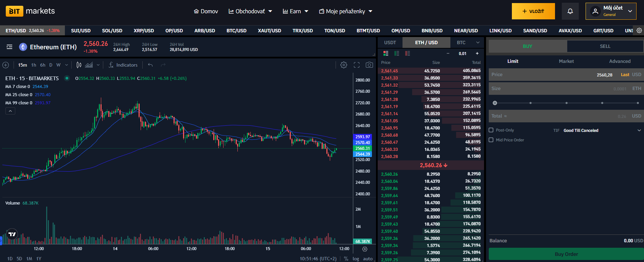Image resolution: width=644 pixels, height=262 pixels.
Task: Open chart settings gear icon
Action: (344, 65)
